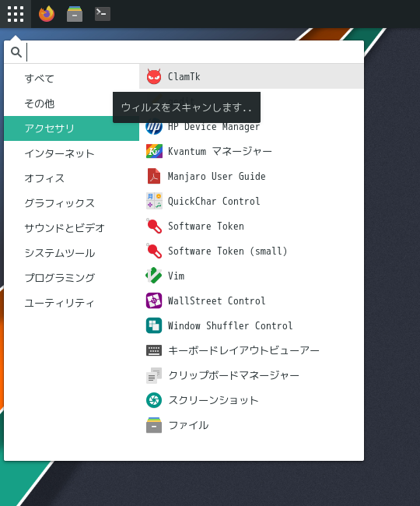
Task: Open the applications grid menu button
Action: [16, 14]
